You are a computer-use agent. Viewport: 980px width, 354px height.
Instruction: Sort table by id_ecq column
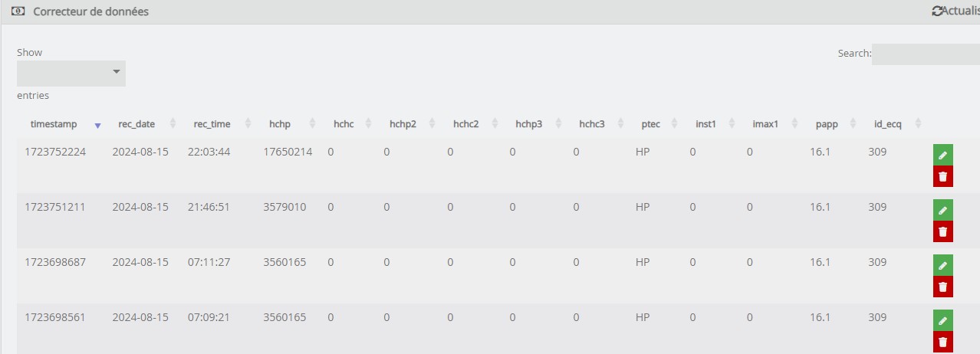click(x=888, y=124)
